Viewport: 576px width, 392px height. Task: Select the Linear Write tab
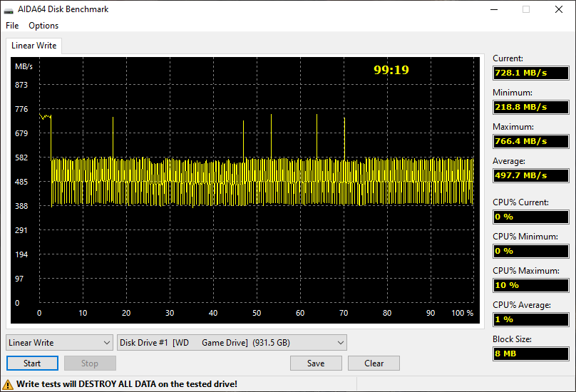[34, 46]
